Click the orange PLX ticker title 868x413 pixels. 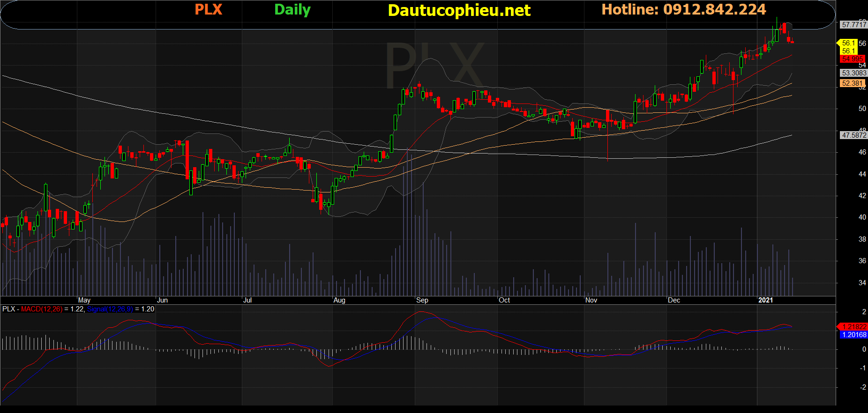pos(208,9)
